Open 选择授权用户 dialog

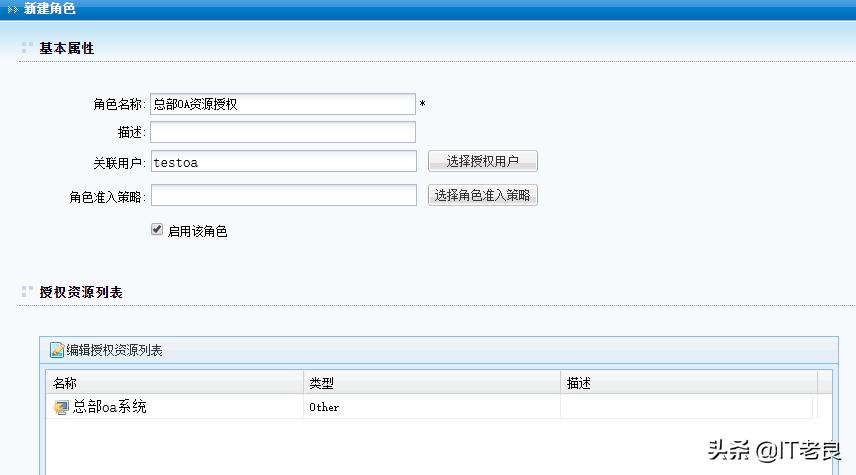tap(483, 161)
